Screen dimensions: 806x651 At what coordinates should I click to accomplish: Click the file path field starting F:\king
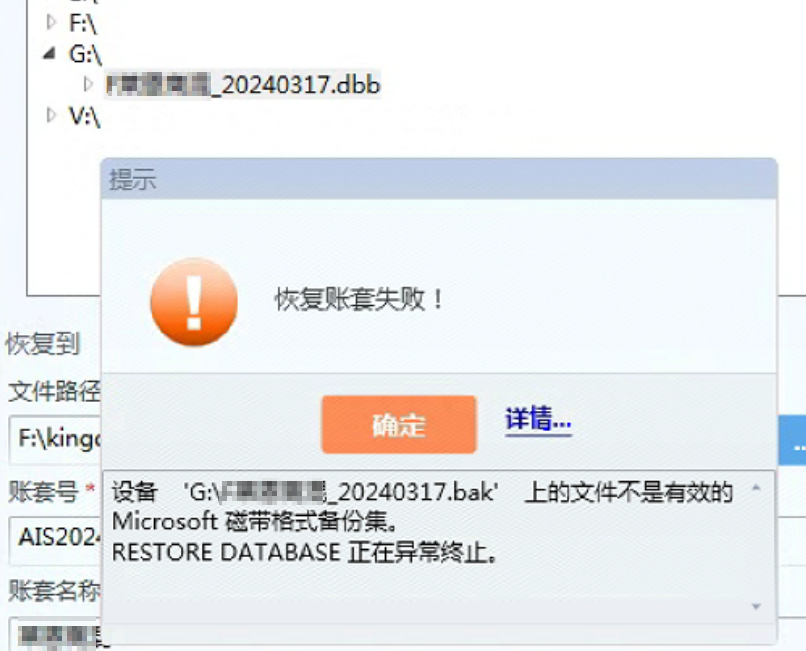point(56,440)
